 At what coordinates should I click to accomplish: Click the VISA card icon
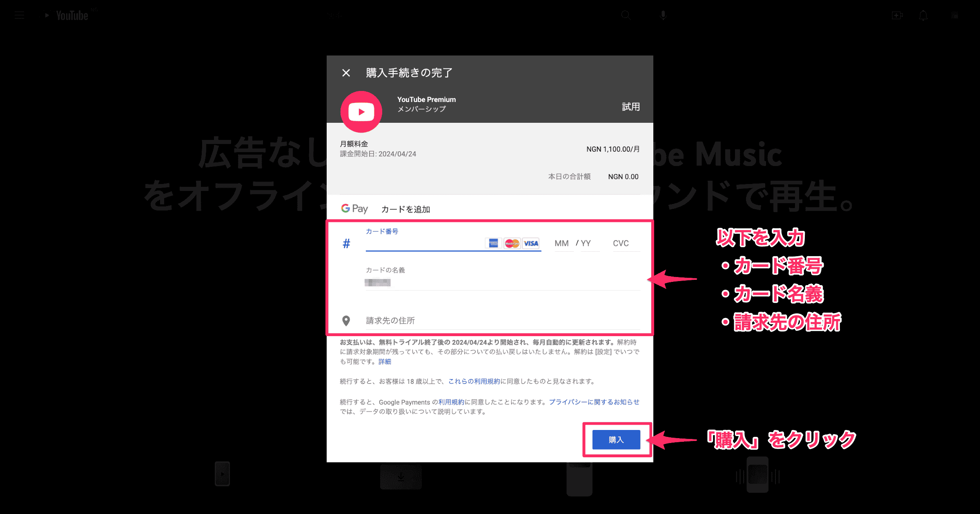(x=531, y=243)
